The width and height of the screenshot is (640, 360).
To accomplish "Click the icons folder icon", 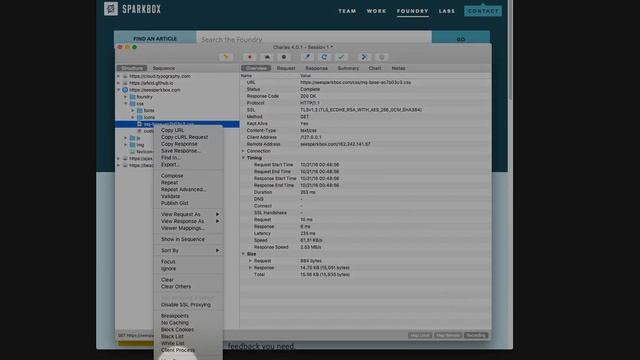I will [x=140, y=117].
